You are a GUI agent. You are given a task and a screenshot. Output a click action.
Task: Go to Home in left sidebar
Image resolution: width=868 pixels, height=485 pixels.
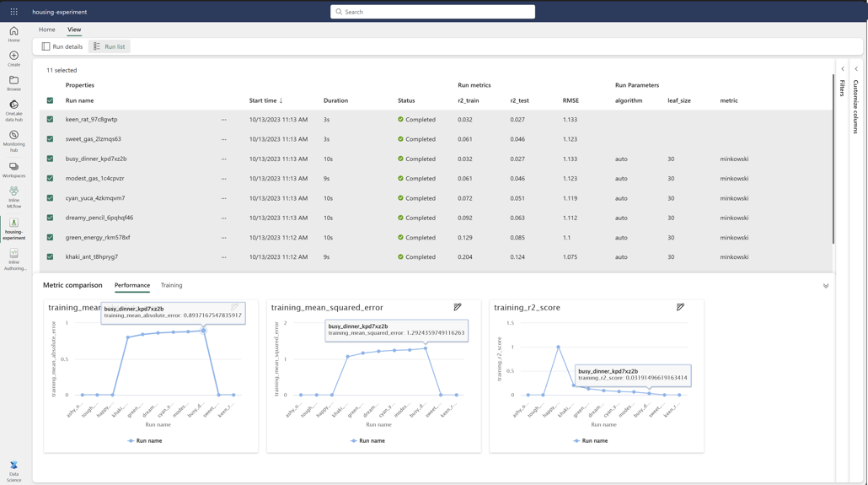pyautogui.click(x=13, y=35)
